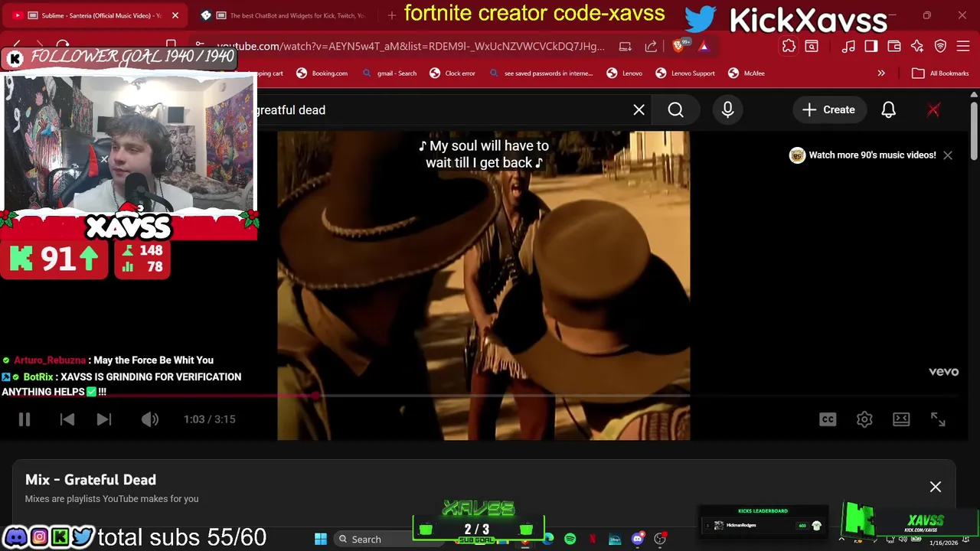Toggle closed captions CC button
This screenshot has width=980, height=551.
(x=828, y=419)
